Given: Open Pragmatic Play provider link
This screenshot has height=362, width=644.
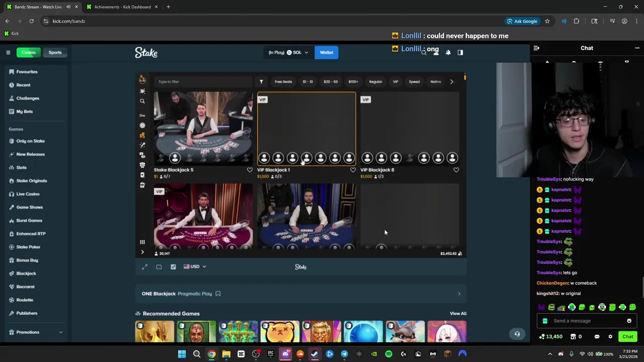Looking at the screenshot, I should coord(195,294).
